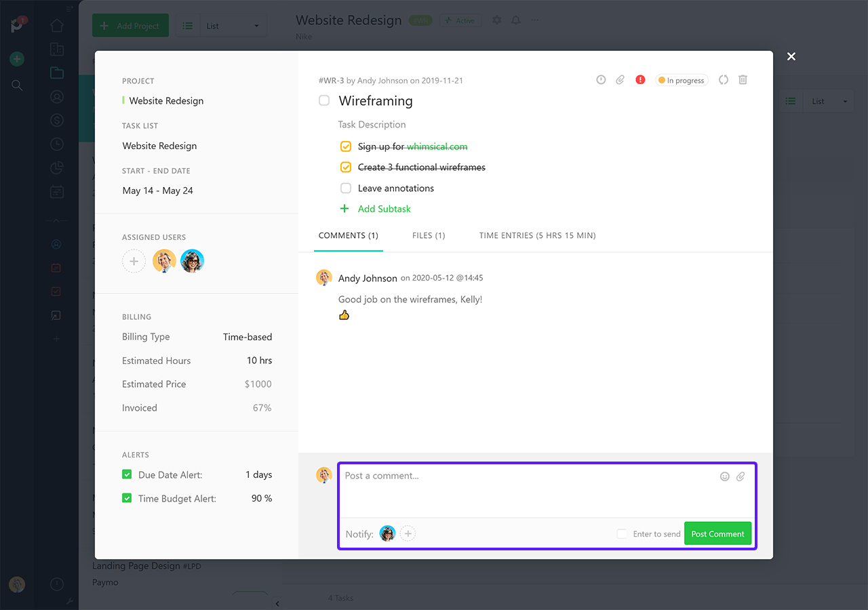Open the 'In progress' status dropdown
The height and width of the screenshot is (610, 868).
(682, 80)
